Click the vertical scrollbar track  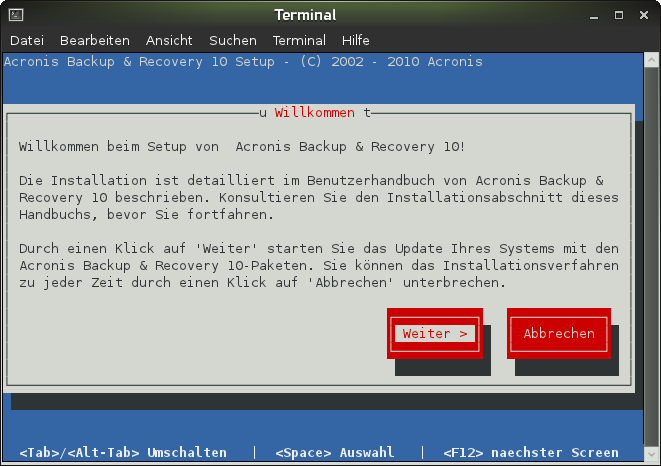652,256
